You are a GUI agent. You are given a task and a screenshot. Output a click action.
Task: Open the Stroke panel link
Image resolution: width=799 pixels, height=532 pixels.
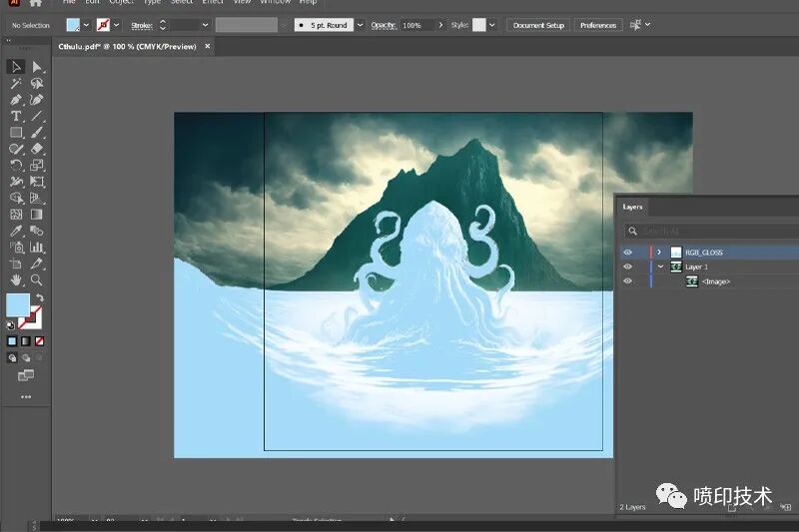click(x=142, y=25)
